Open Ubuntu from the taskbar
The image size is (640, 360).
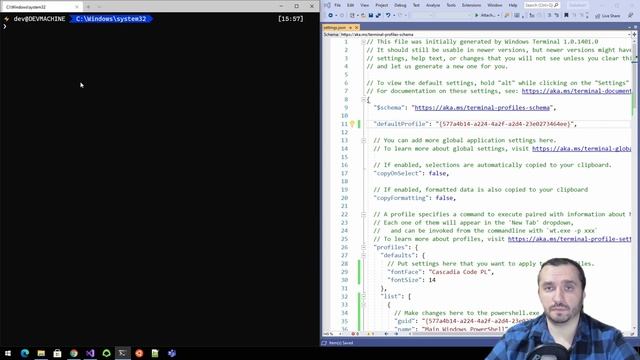pos(139,353)
